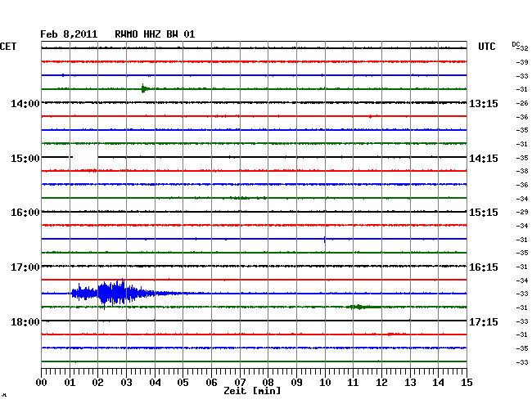The width and height of the screenshot is (532, 404).
Task: Click the 15:15 UTC time label
Action: (484, 213)
